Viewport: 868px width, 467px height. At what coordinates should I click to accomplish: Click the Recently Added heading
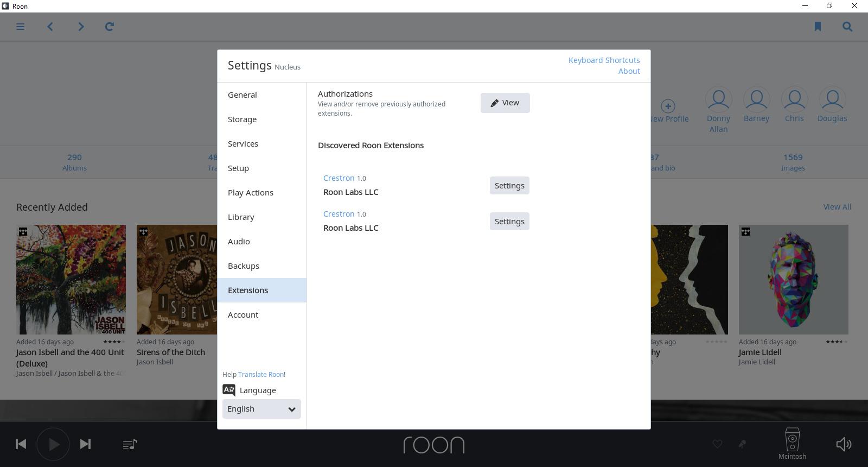(x=52, y=207)
